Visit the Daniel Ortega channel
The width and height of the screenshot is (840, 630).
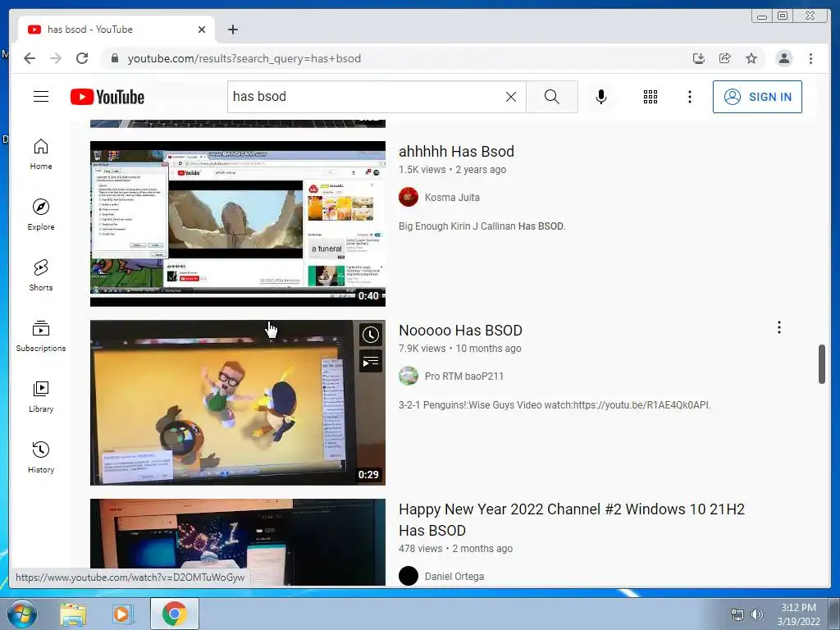[454, 577]
